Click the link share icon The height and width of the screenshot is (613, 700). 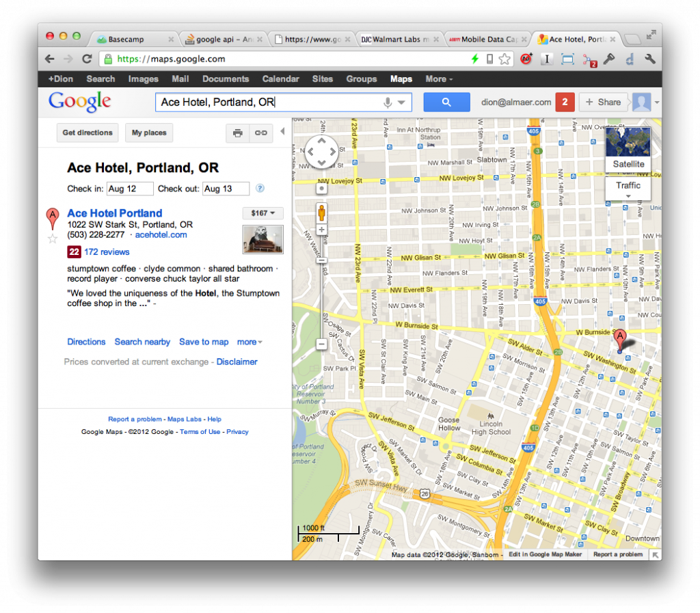point(261,133)
